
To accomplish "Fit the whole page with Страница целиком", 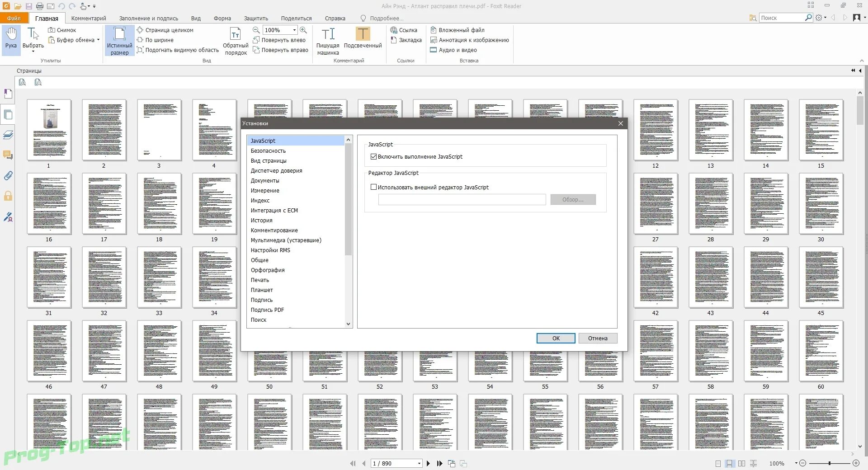I will [x=165, y=30].
